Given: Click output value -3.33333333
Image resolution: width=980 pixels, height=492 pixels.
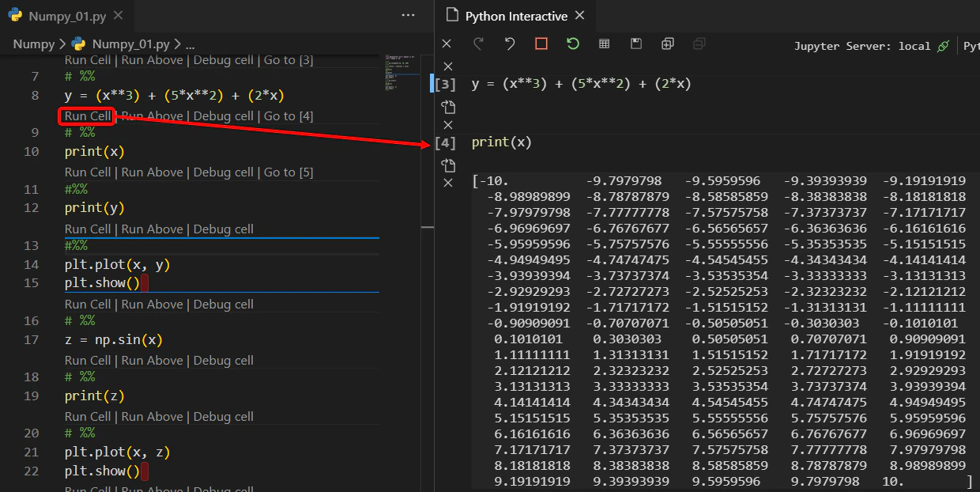Looking at the screenshot, I should [825, 276].
